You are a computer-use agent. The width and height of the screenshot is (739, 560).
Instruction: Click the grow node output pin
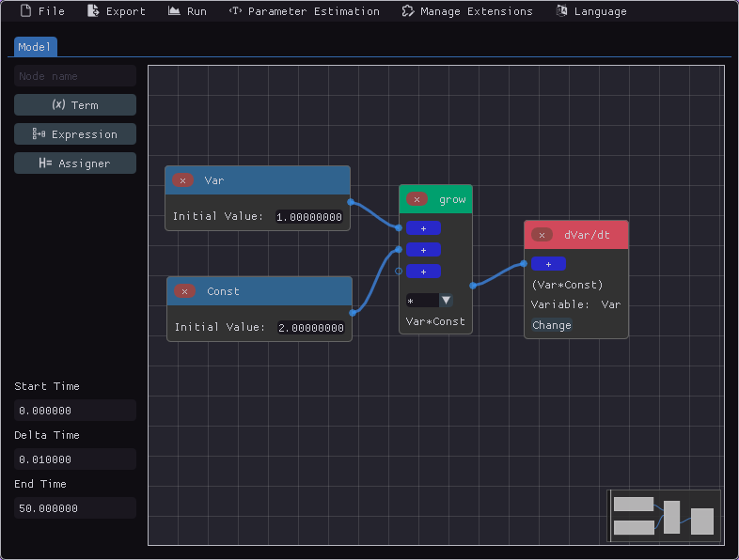(x=473, y=286)
